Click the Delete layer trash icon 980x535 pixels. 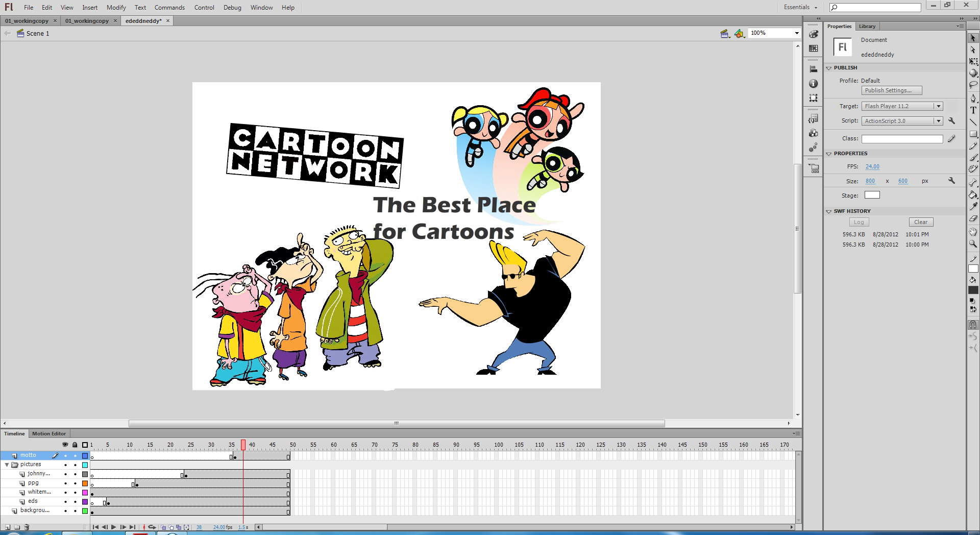tap(27, 527)
